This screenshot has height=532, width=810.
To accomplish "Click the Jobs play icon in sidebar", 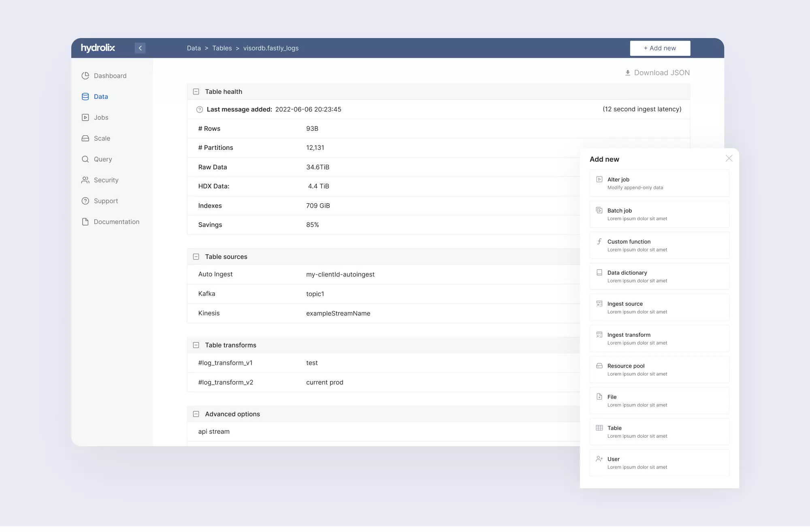I will point(85,117).
